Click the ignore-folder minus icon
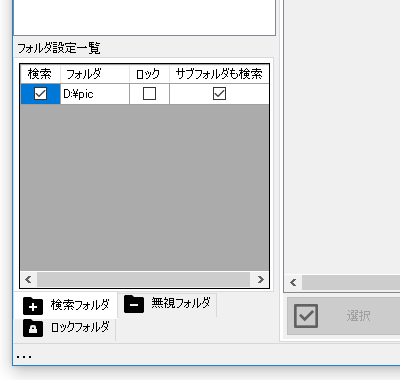 point(134,304)
